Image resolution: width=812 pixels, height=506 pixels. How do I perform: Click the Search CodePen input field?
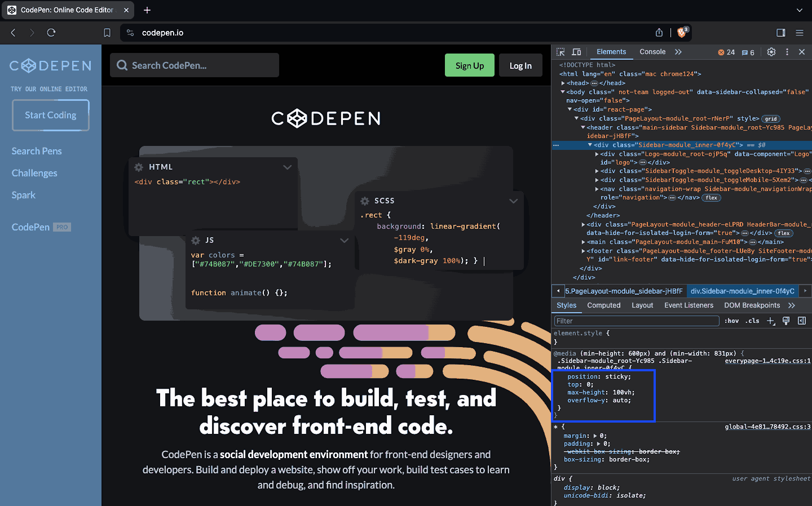pos(194,65)
